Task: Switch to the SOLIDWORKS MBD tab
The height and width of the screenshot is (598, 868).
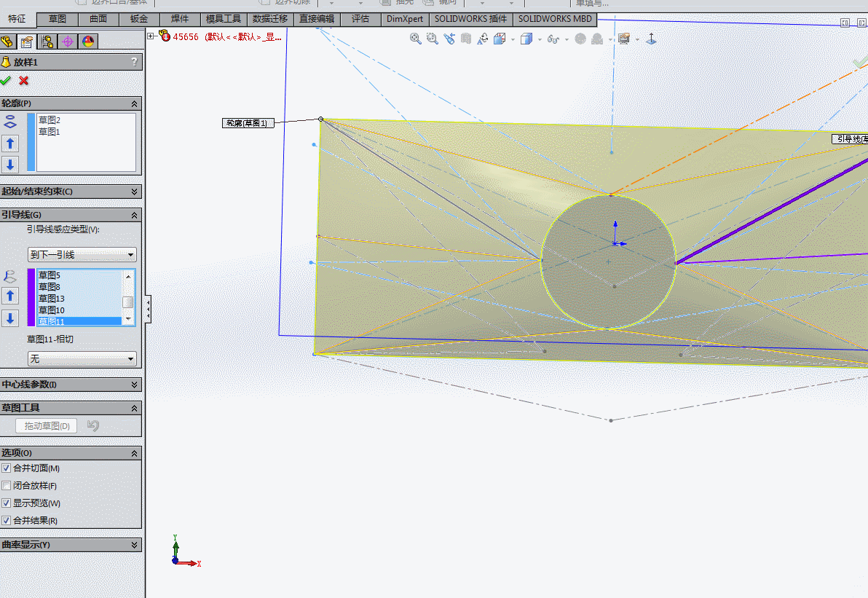Action: click(x=555, y=19)
